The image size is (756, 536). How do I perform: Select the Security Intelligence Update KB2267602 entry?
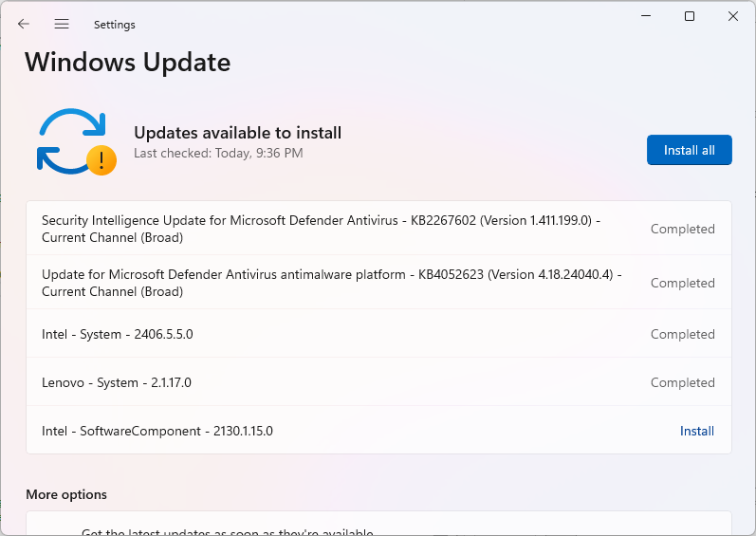321,229
